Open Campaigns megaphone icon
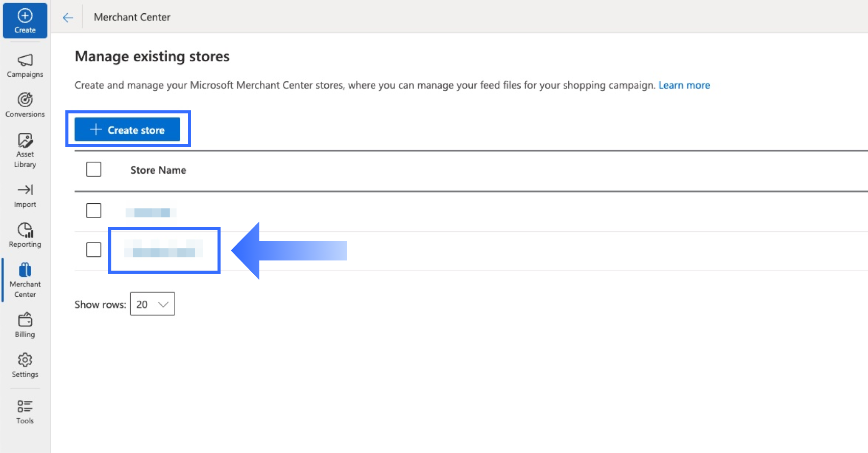The height and width of the screenshot is (453, 868). pos(25,60)
